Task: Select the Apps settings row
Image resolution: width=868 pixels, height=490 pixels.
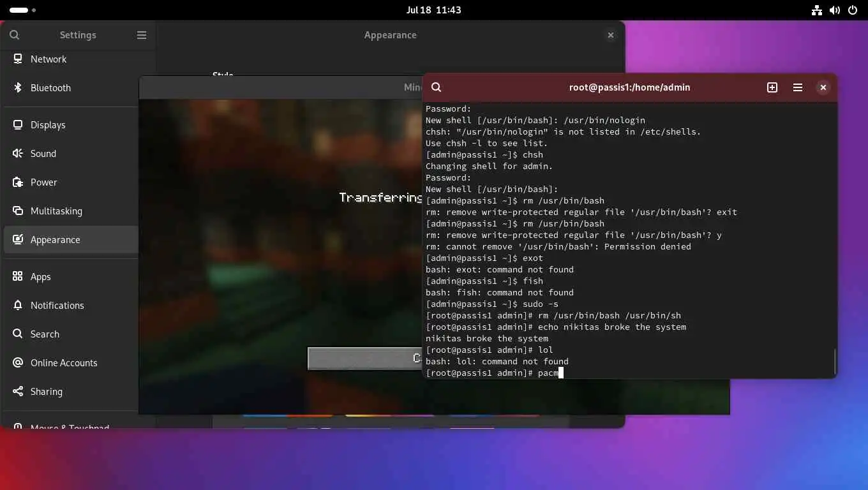Action: [71, 276]
